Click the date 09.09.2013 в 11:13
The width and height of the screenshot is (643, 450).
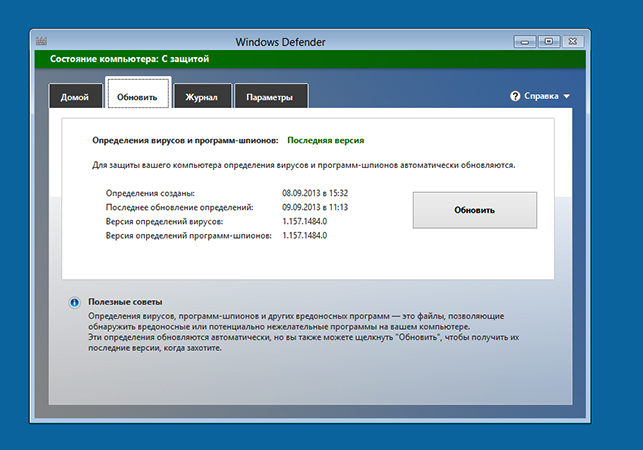[x=315, y=207]
